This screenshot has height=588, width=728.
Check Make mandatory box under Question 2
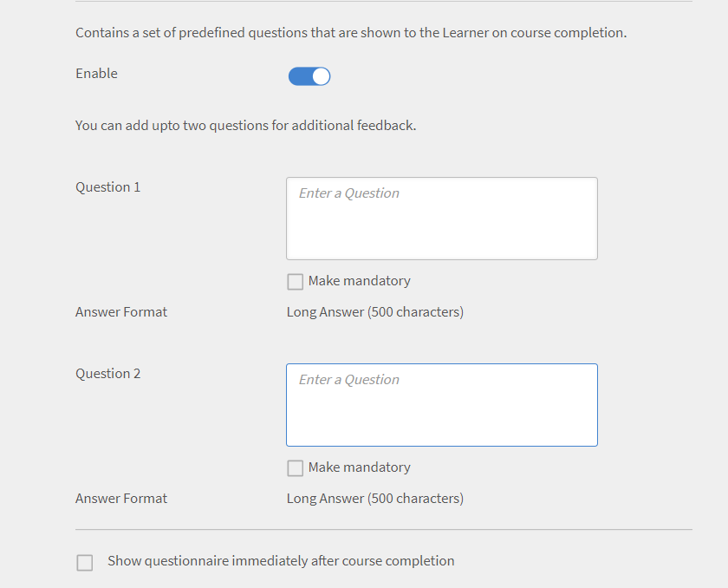(x=296, y=468)
